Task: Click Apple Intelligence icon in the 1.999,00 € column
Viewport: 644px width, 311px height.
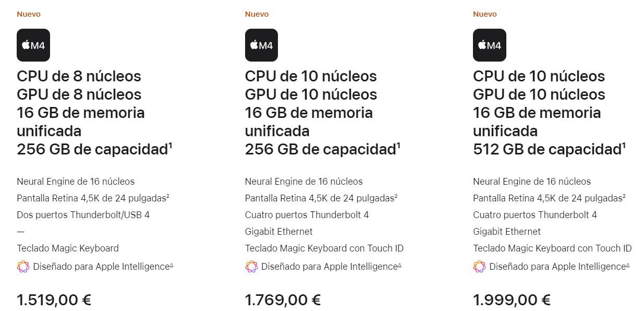Action: click(x=479, y=267)
